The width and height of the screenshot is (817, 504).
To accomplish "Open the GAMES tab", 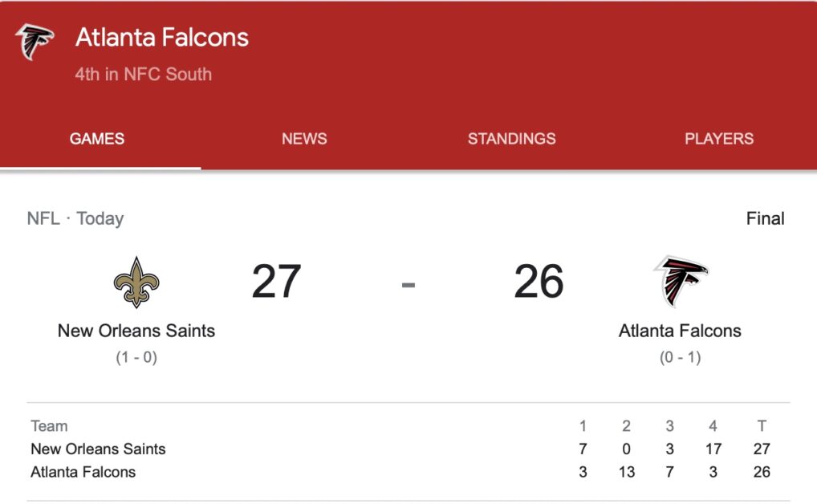I will click(x=97, y=139).
